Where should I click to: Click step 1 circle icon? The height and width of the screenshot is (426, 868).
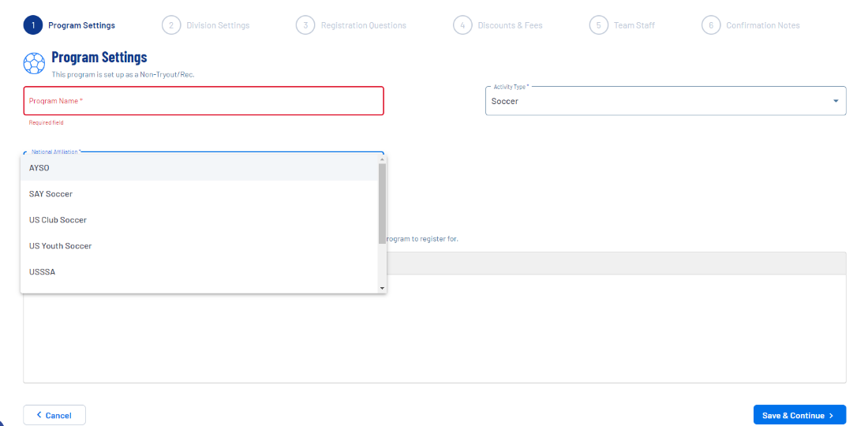[32, 25]
